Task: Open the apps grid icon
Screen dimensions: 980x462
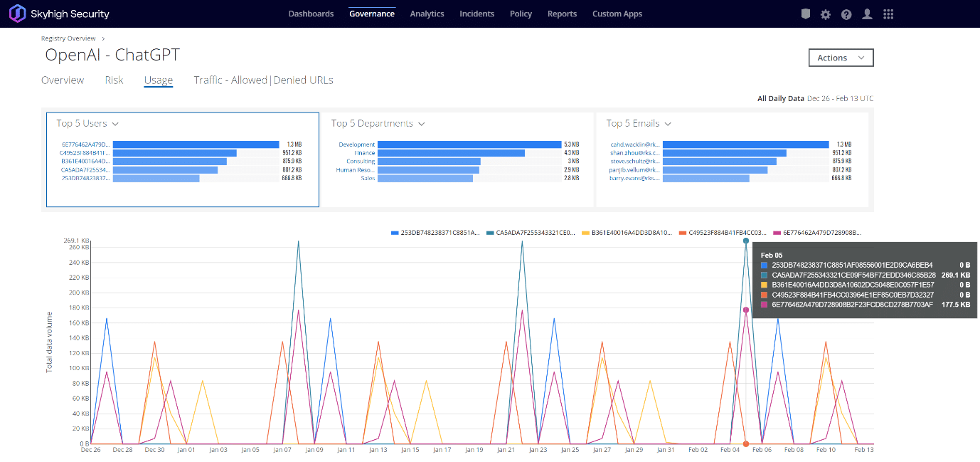Action: pyautogui.click(x=888, y=14)
